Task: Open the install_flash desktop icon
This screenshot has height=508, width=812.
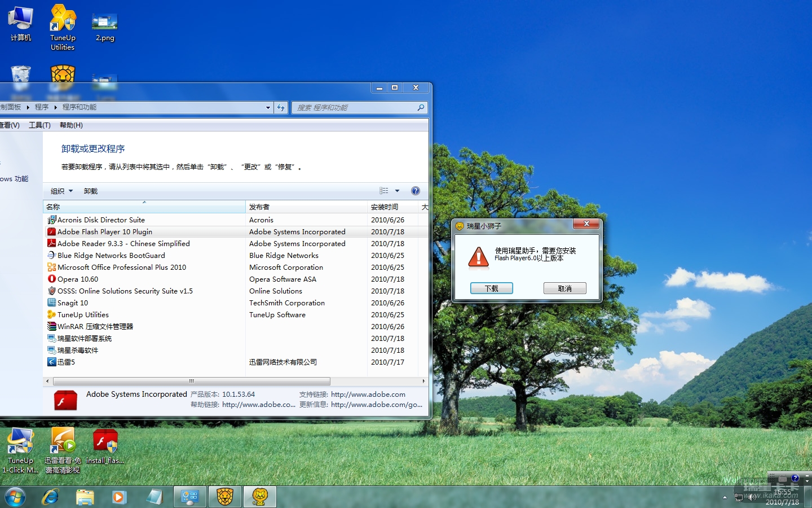Action: pyautogui.click(x=105, y=446)
